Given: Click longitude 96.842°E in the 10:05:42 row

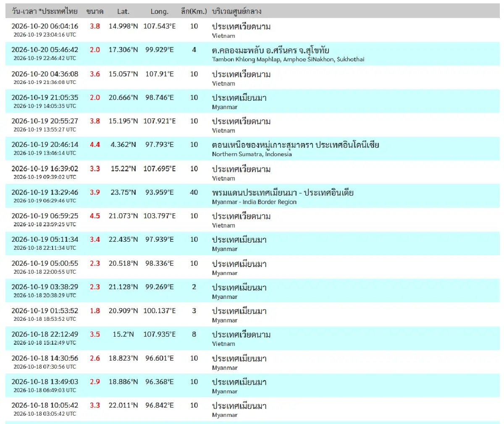Looking at the screenshot, I should click(x=160, y=405).
